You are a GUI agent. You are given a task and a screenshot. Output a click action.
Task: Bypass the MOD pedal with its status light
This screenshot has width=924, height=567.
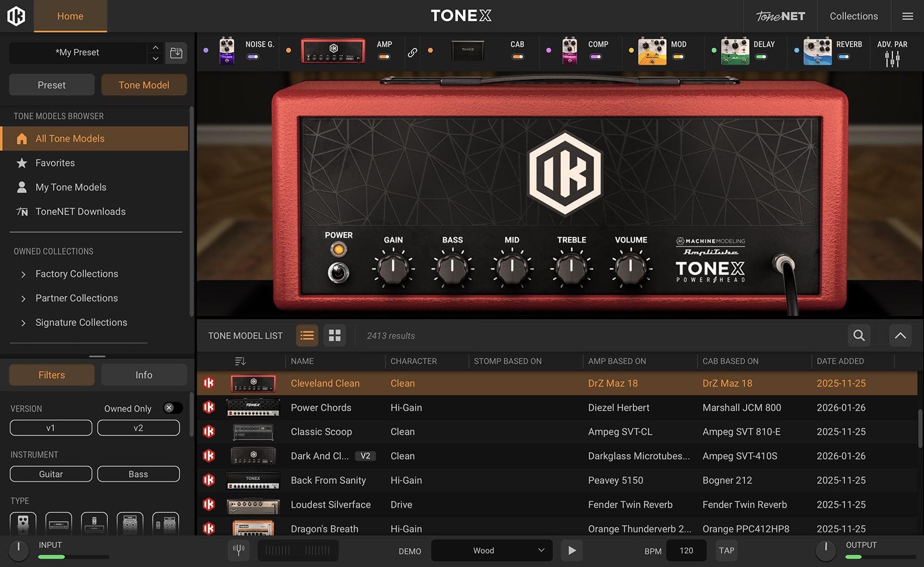coord(631,50)
